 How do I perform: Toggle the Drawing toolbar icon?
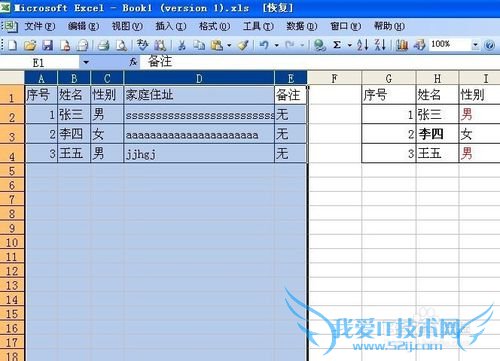click(x=419, y=45)
